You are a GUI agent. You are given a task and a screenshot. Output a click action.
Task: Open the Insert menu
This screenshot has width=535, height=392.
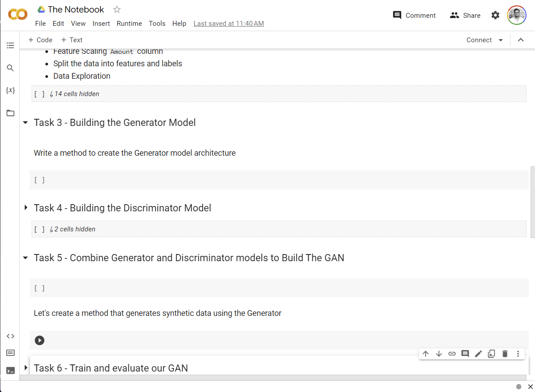point(101,24)
